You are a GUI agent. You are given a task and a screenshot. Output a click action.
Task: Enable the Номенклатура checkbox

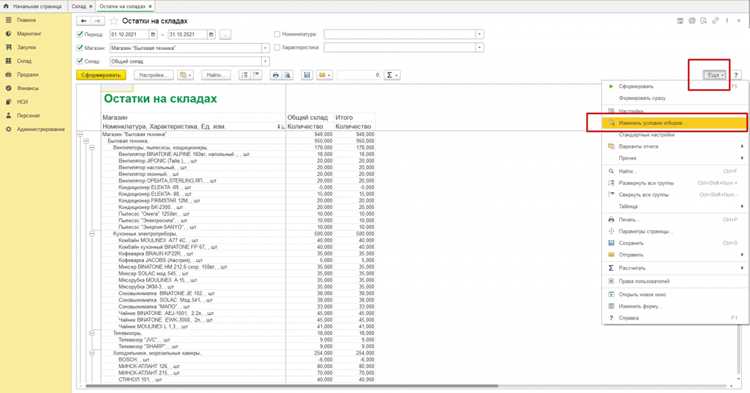(277, 34)
